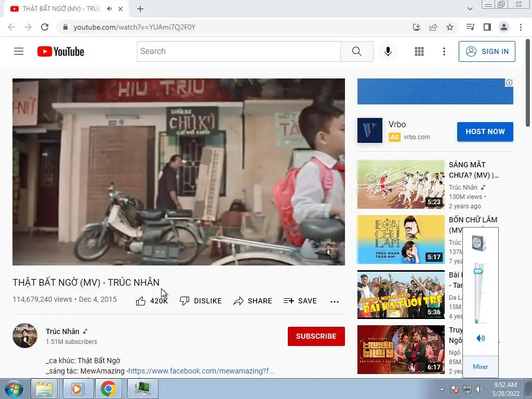
Task: Launch Windows Media Player from taskbar
Action: point(77,389)
